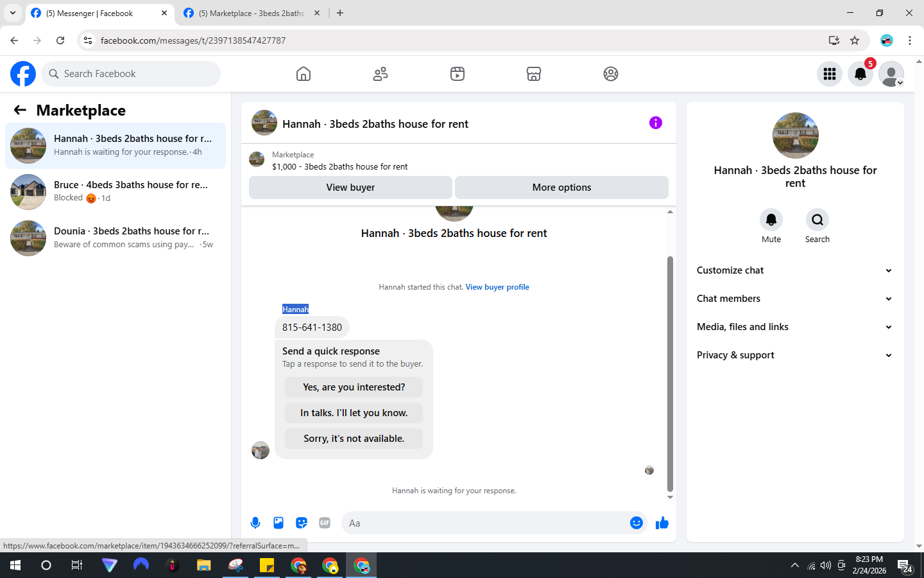Send quick reply 'In talks. I'll let you know.'
924x578 pixels.
point(354,413)
